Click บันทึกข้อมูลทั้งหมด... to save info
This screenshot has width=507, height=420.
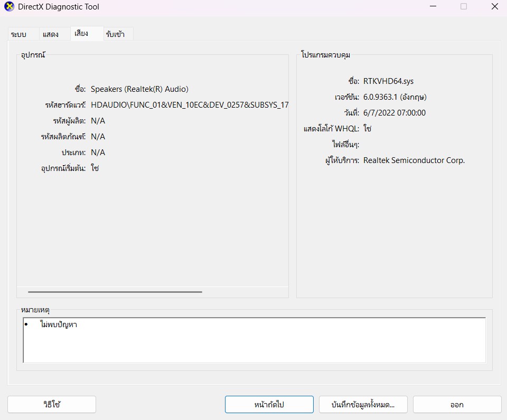coord(363,405)
